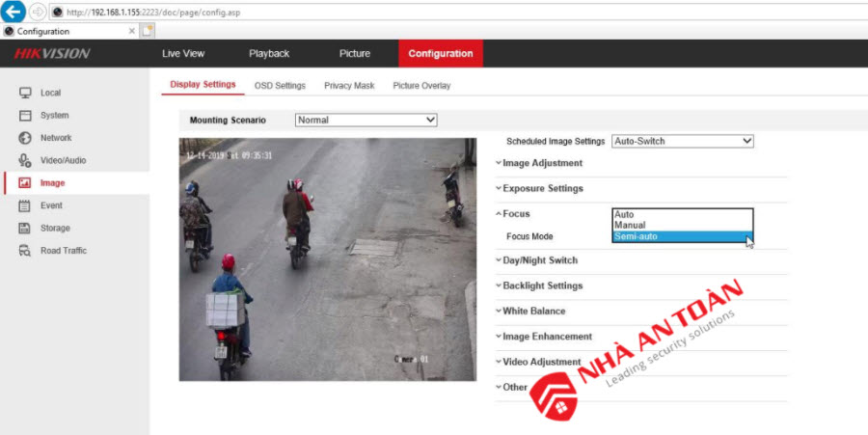Image resolution: width=868 pixels, height=435 pixels.
Task: Open Scheduled Image Settings dropdown
Action: [682, 141]
